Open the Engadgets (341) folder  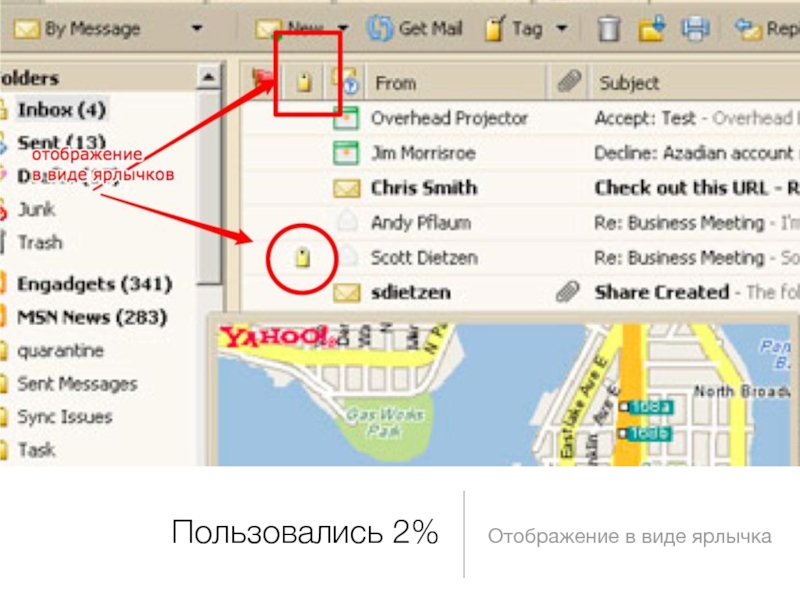(x=94, y=284)
